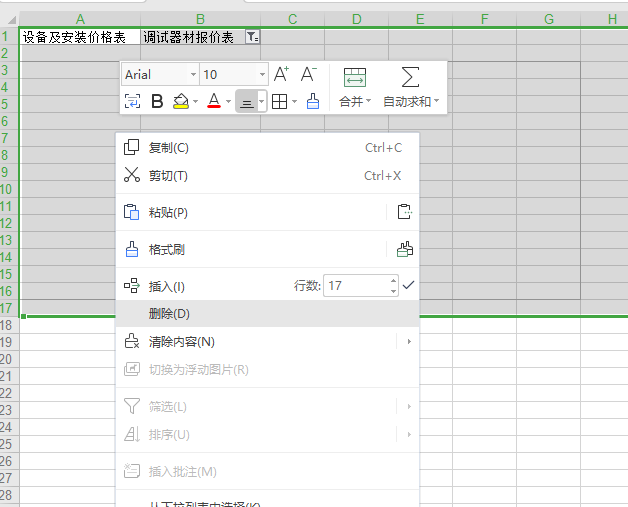Toggle bold formatting in mini toolbar

coord(157,101)
